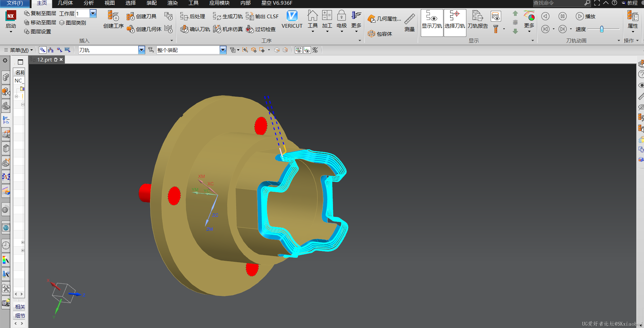Open the settings gear in resource bar
The width and height of the screenshot is (644, 328).
(5, 60)
